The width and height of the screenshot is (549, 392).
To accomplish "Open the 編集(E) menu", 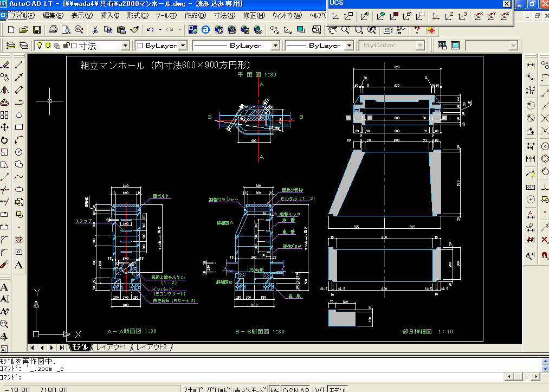I will pos(53,16).
